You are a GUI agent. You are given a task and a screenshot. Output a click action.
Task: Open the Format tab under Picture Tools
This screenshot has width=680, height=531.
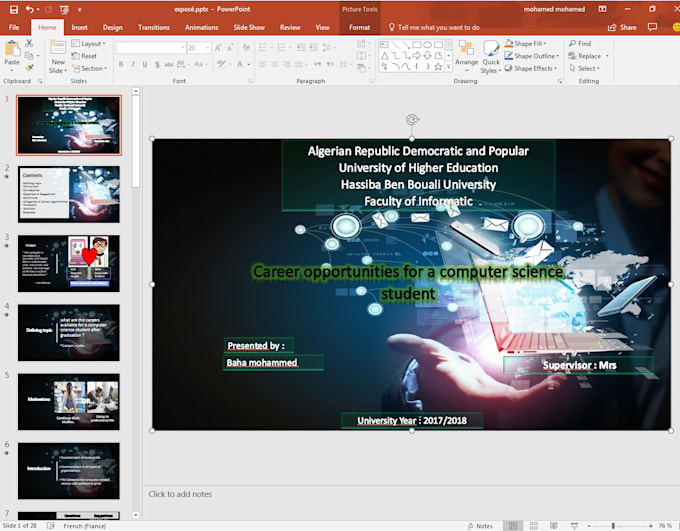tap(359, 28)
